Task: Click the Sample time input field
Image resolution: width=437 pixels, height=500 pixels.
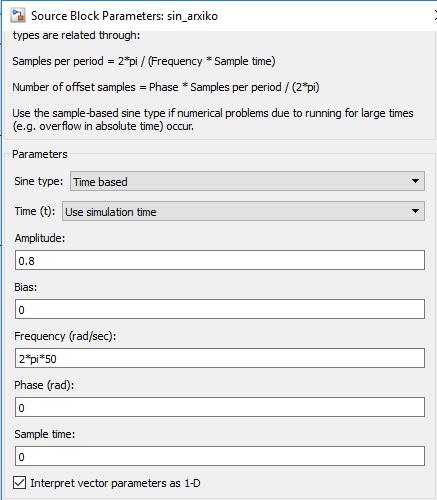Action: 220,456
